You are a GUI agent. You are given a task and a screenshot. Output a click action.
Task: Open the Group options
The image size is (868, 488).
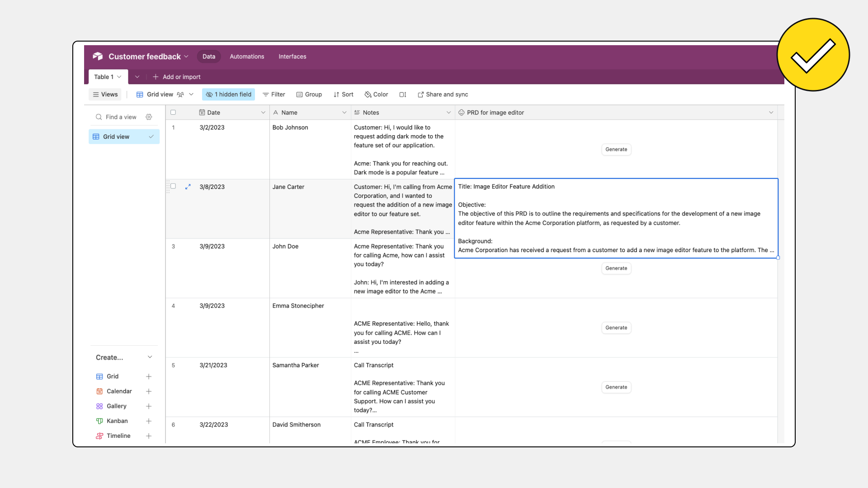309,94
